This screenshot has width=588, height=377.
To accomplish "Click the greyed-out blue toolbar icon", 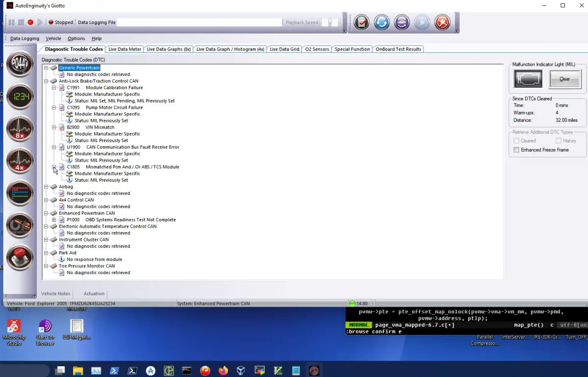I will [422, 23].
